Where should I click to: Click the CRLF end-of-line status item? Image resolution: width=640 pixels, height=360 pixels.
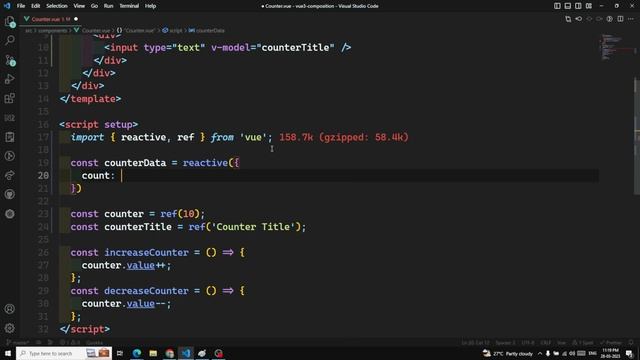(546, 343)
